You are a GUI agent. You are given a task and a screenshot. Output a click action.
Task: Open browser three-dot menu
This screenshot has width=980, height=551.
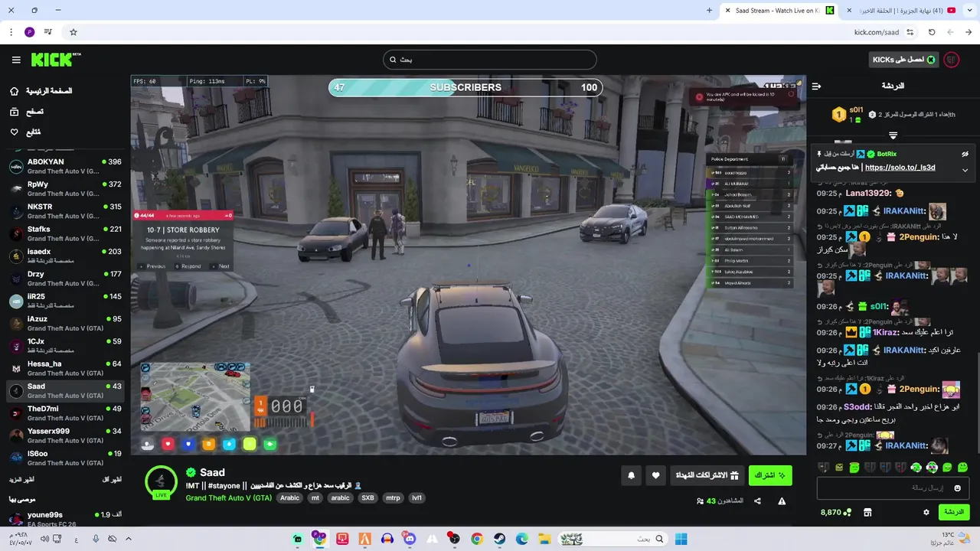[x=11, y=32]
